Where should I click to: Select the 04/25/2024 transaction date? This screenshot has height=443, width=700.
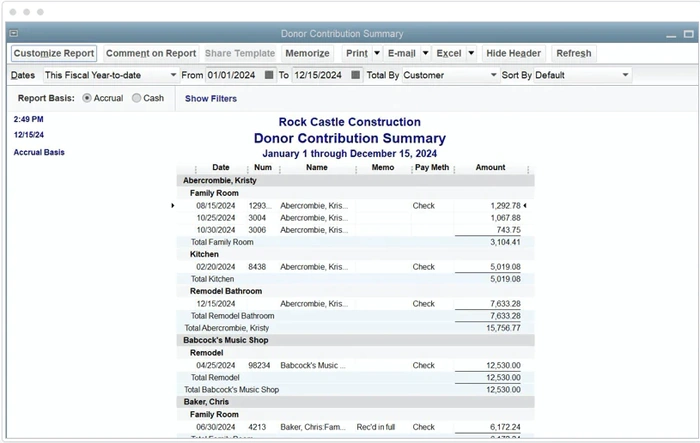point(216,365)
